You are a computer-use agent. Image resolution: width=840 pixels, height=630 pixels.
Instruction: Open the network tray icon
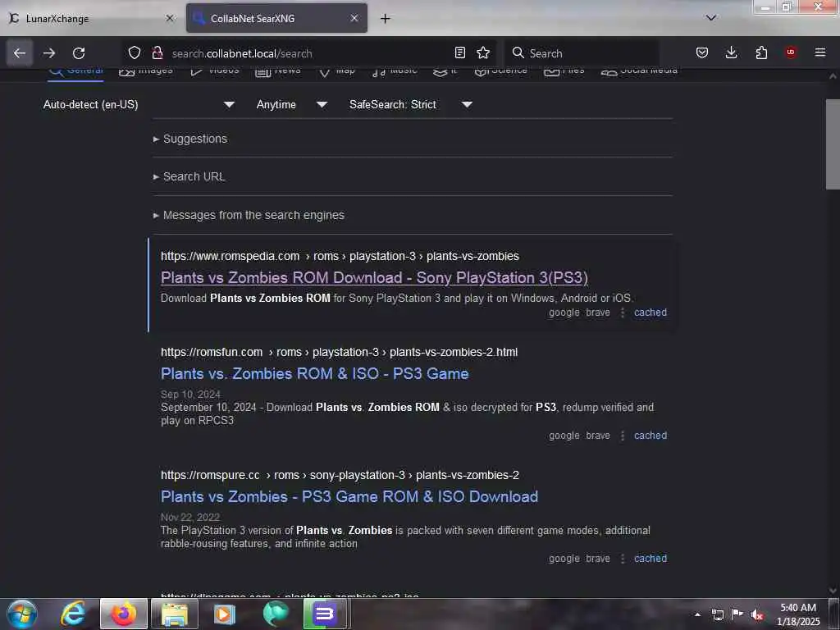718,614
